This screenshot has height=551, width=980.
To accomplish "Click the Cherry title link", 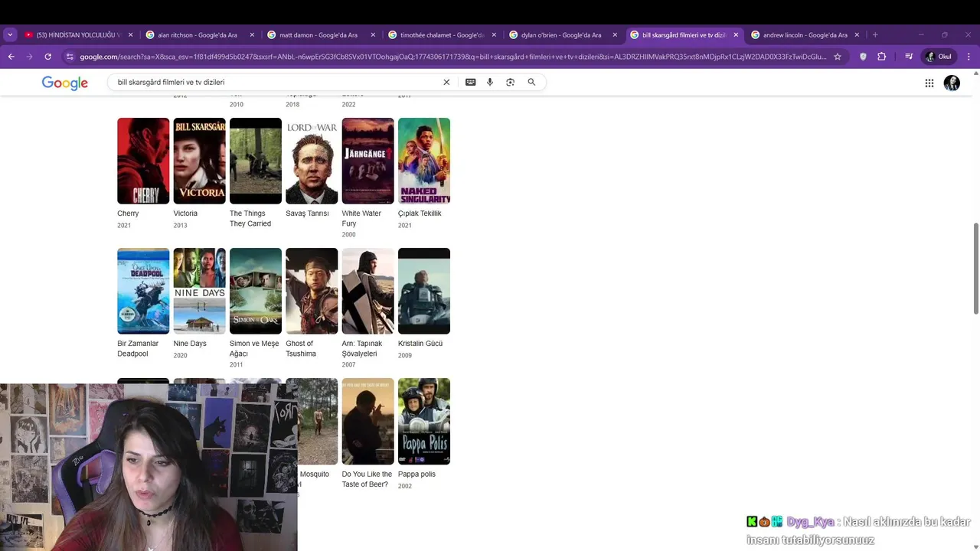I will tap(128, 214).
